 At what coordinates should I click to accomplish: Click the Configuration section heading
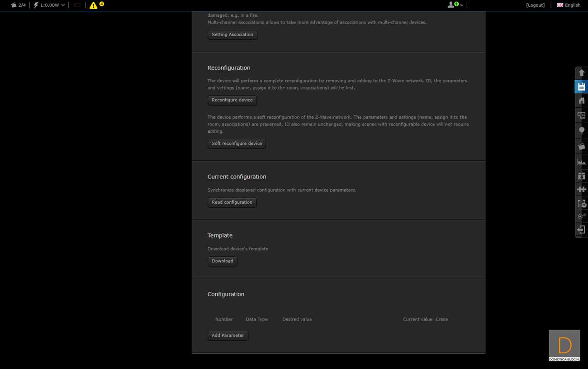226,294
